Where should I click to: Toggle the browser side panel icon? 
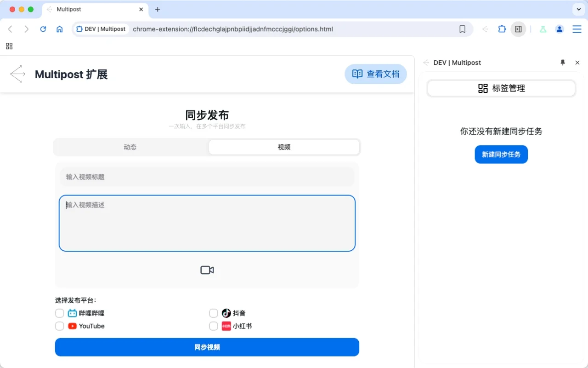[x=518, y=29]
